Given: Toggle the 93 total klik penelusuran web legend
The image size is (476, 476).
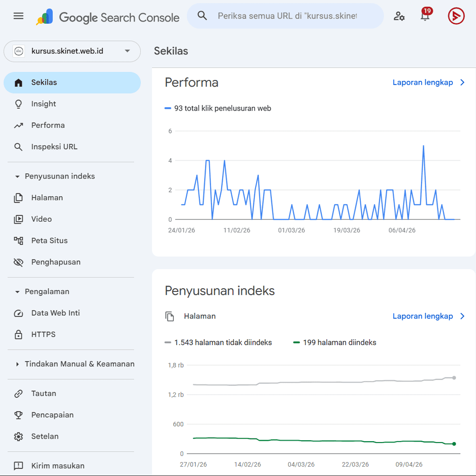Looking at the screenshot, I should pos(218,108).
